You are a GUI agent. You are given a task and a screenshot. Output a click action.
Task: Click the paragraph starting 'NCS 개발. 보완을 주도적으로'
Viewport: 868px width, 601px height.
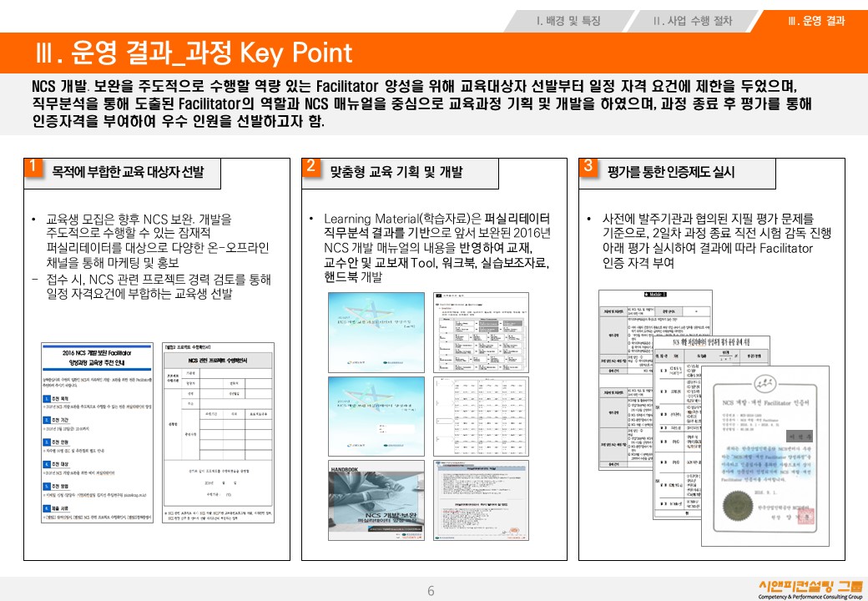tap(421, 104)
